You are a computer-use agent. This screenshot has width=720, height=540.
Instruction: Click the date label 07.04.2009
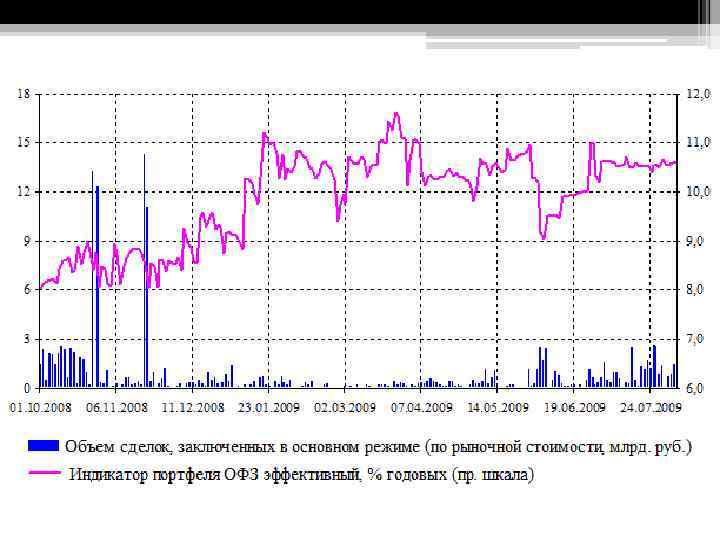tap(421, 407)
